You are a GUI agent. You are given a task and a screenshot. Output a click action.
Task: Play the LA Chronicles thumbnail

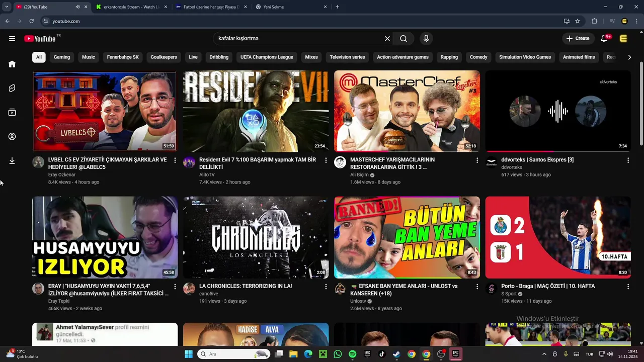[x=256, y=237]
